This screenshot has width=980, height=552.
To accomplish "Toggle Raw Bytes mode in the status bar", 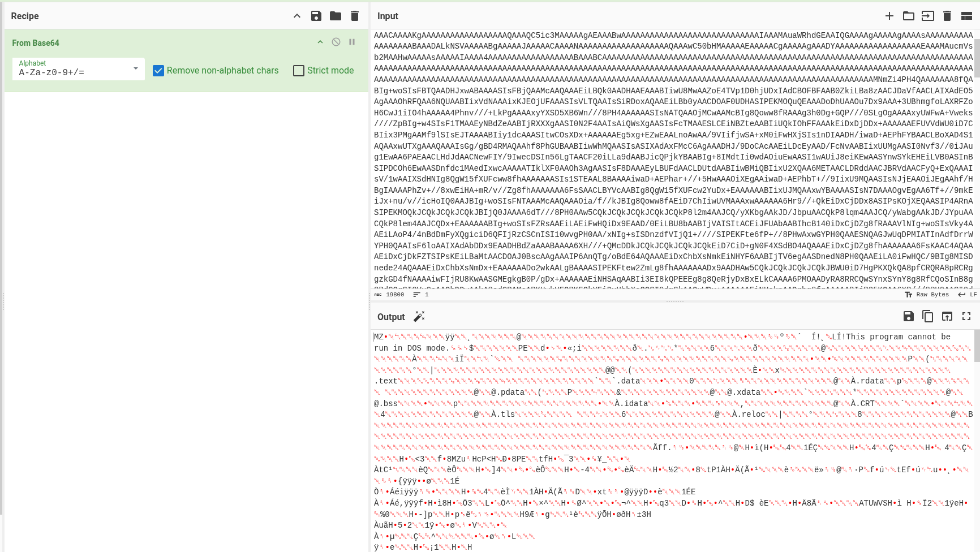I will click(928, 294).
